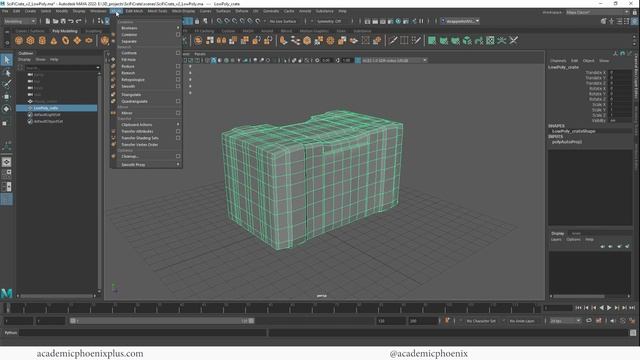Select polyAutoProj1 under INPUTS

567,142
